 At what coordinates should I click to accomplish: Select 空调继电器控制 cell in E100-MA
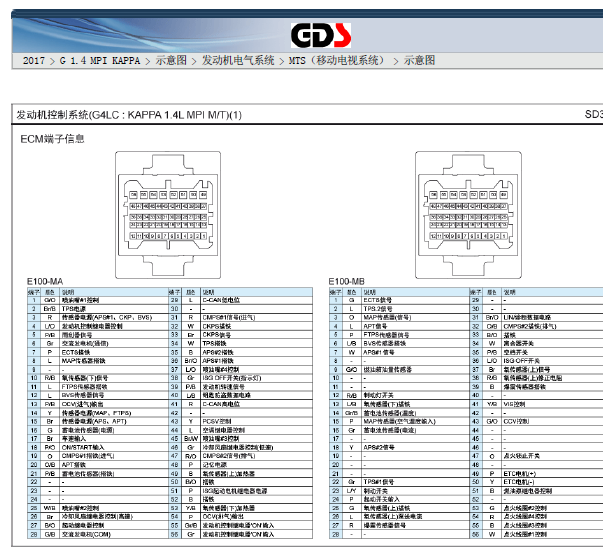pos(256,430)
